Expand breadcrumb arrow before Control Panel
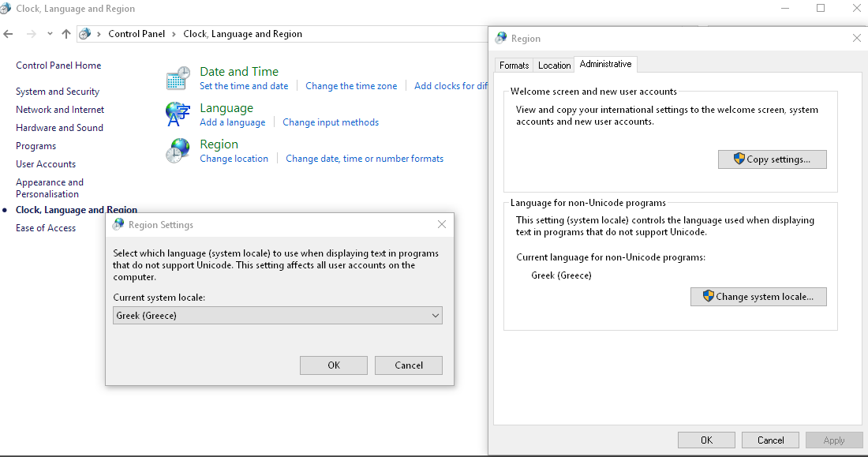This screenshot has height=457, width=868. point(99,34)
